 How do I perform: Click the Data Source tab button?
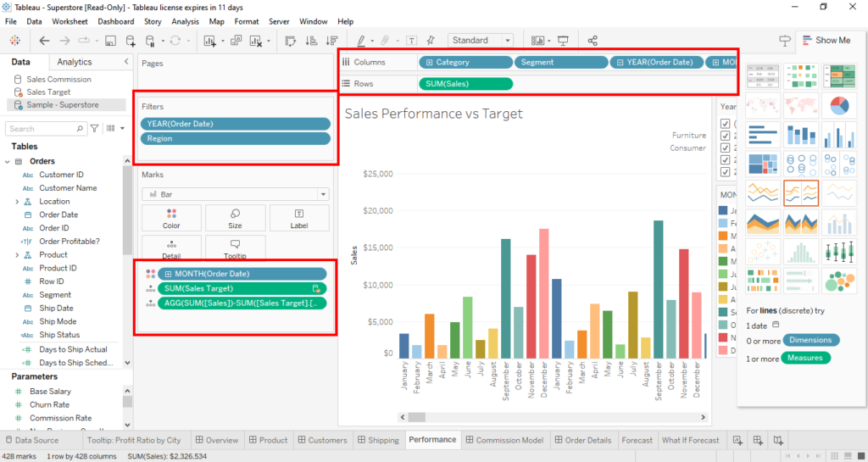tap(31, 440)
